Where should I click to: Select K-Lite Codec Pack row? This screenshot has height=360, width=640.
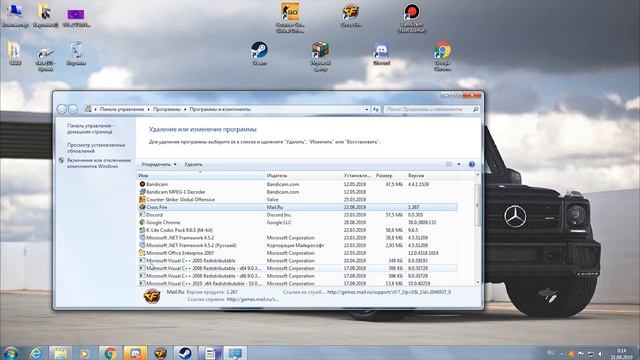tap(297, 230)
